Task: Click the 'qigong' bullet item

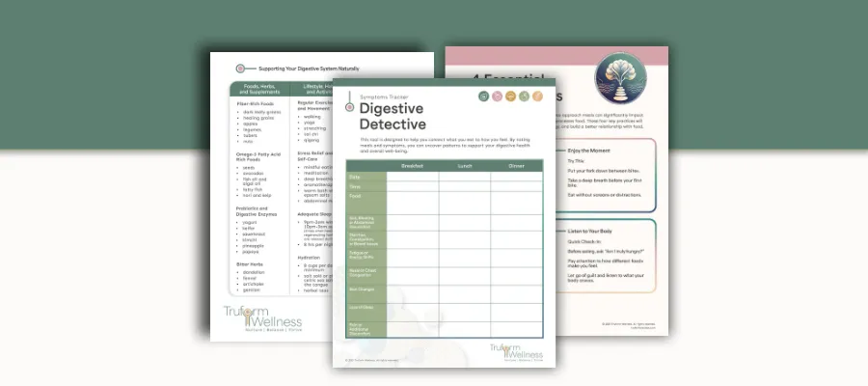Action: [x=312, y=140]
